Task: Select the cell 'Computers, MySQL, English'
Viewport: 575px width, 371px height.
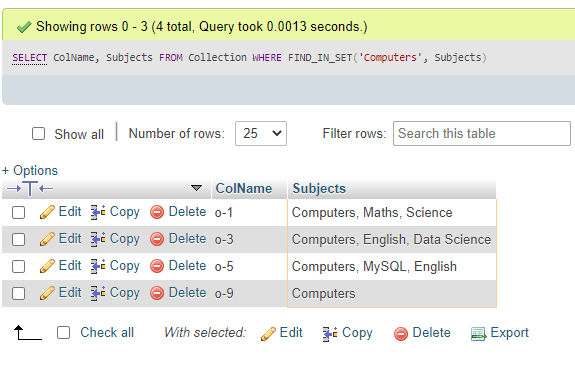Action: [x=392, y=267]
